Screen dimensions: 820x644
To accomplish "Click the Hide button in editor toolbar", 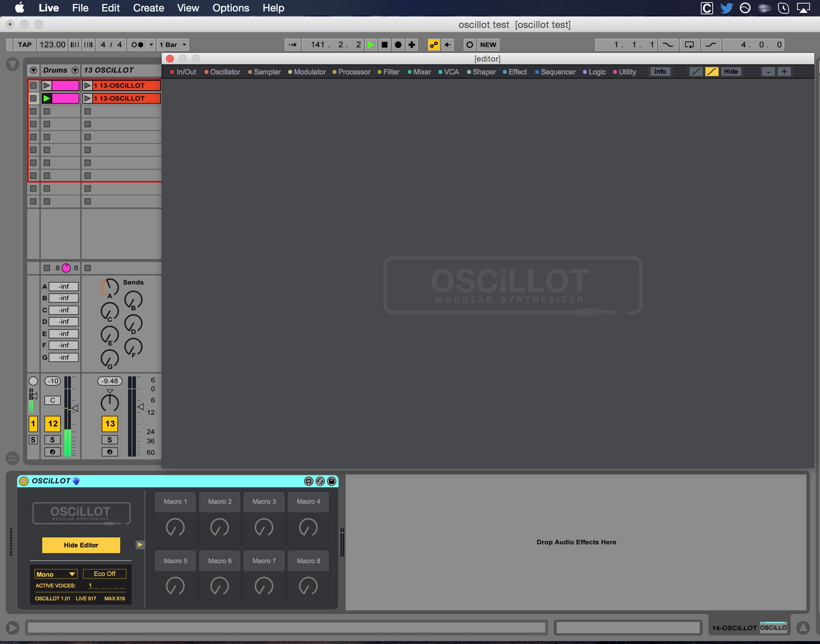I will tap(731, 72).
